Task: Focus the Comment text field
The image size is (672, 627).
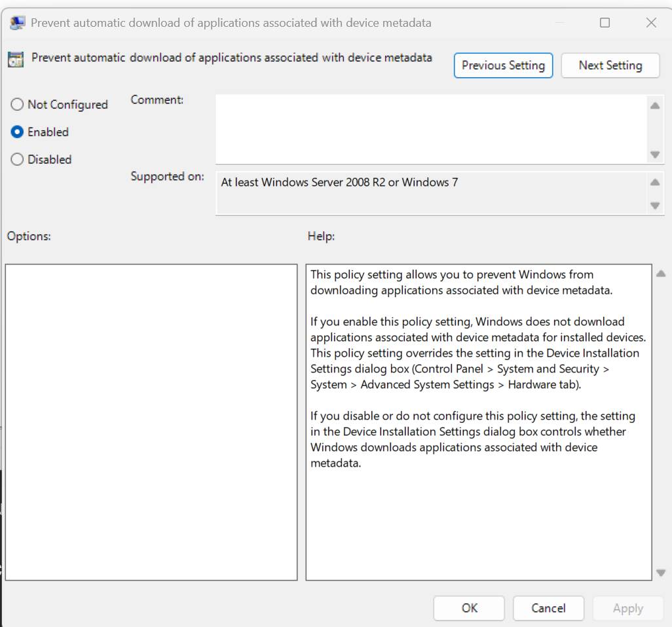Action: click(431, 129)
